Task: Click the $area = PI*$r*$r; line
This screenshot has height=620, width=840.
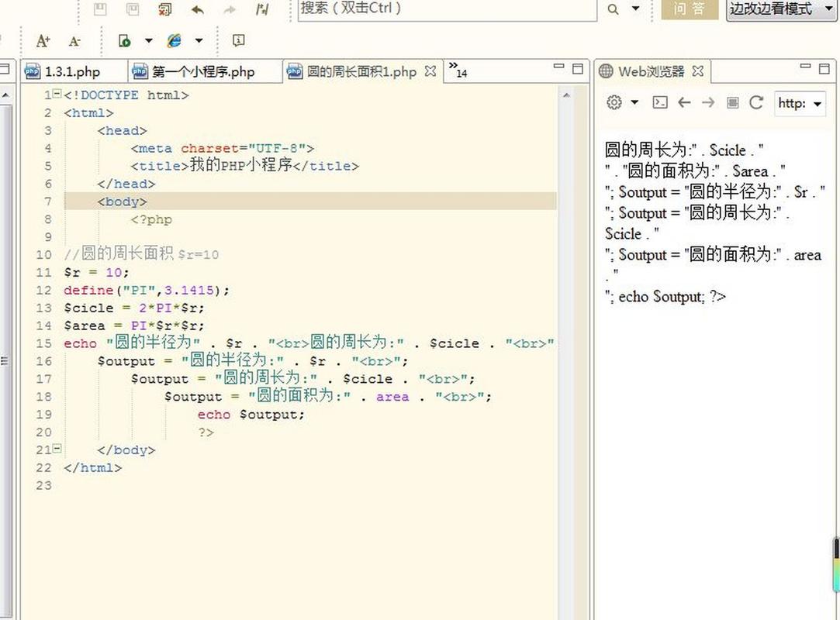Action: pyautogui.click(x=134, y=325)
